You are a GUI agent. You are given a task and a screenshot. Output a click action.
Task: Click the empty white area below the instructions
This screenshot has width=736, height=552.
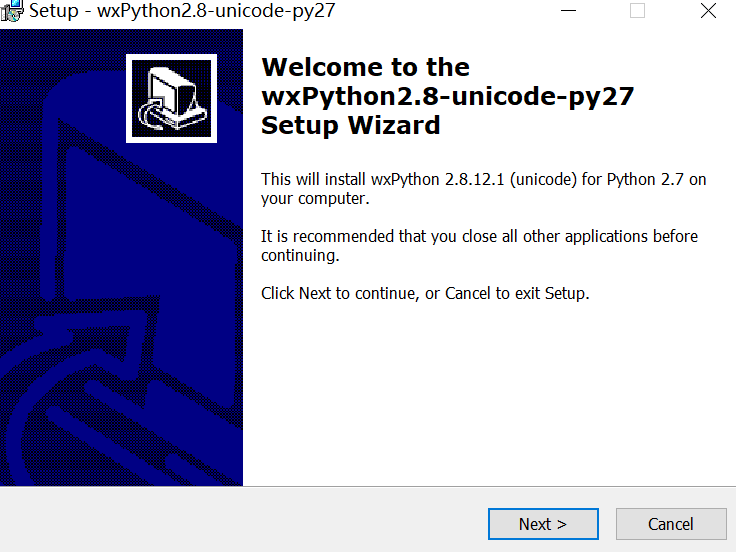tap(488, 394)
